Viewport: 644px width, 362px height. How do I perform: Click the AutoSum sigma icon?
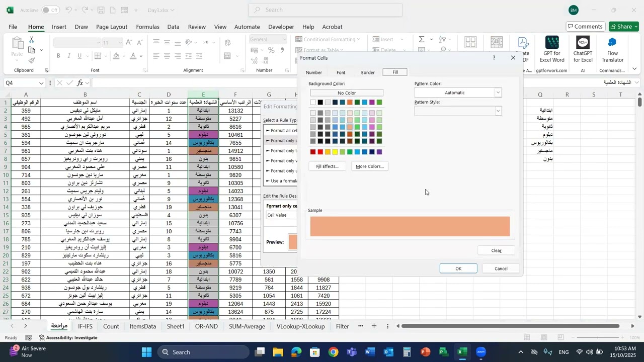[422, 39]
